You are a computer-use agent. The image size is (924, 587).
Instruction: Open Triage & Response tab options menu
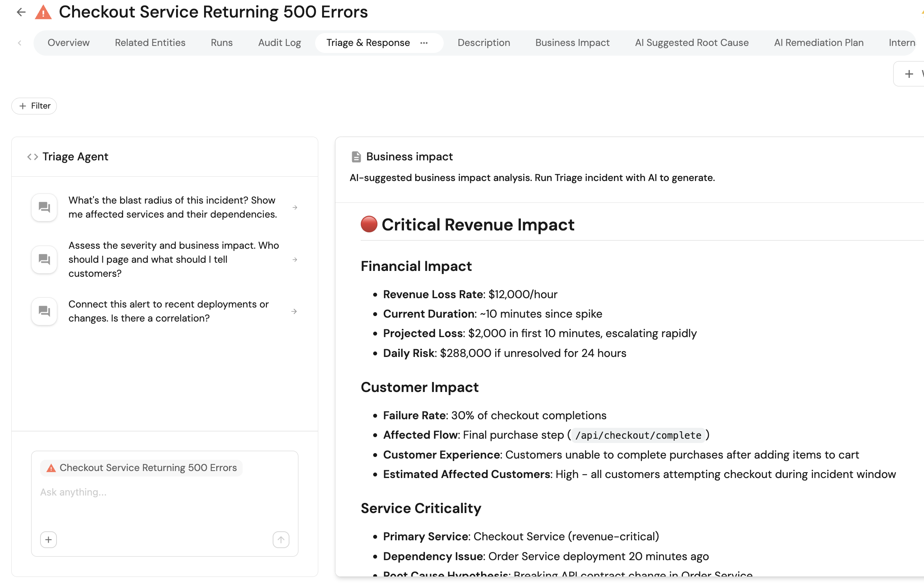pos(424,43)
